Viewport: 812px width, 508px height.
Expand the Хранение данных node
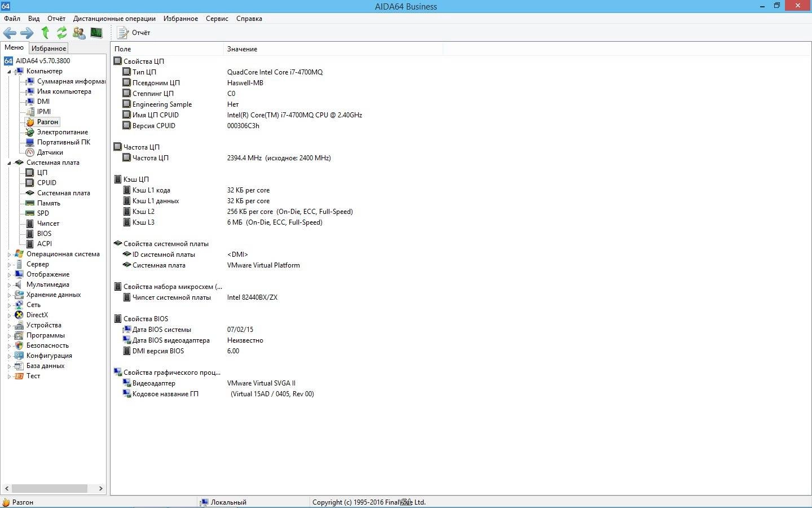(x=9, y=295)
